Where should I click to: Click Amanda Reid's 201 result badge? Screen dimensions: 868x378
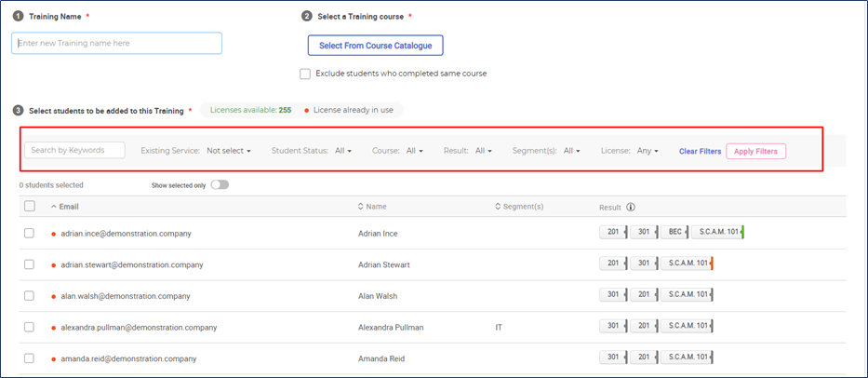tap(644, 358)
